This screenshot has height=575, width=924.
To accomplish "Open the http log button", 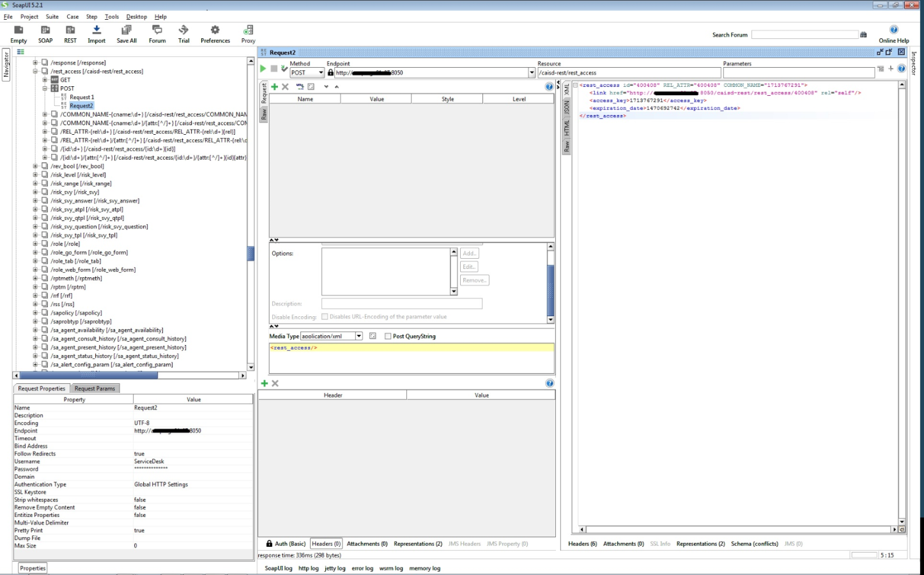I will (309, 568).
